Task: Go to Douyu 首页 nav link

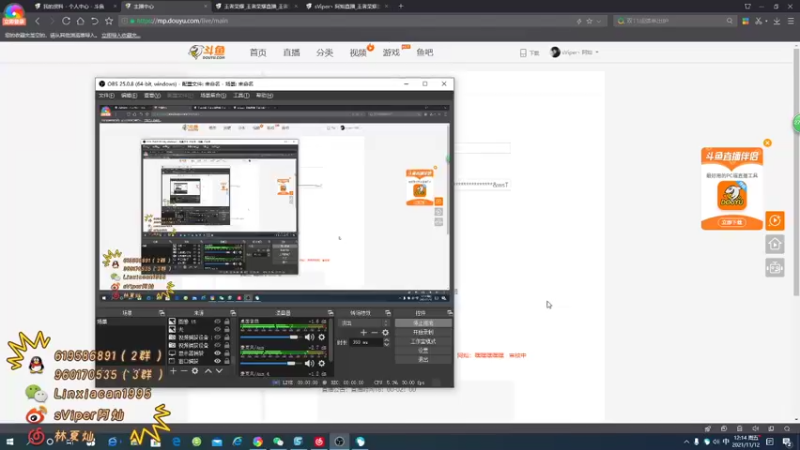Action: coord(258,53)
